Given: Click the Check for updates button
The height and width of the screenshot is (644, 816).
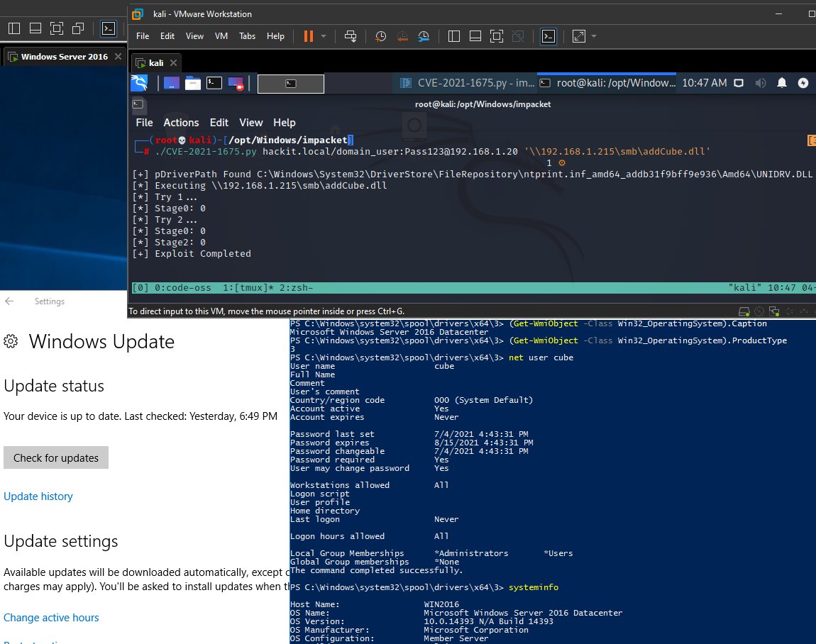Looking at the screenshot, I should point(56,457).
